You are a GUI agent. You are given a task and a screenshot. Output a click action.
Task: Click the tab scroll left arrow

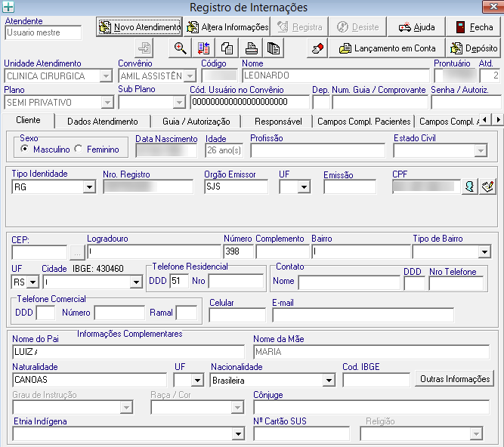click(485, 120)
